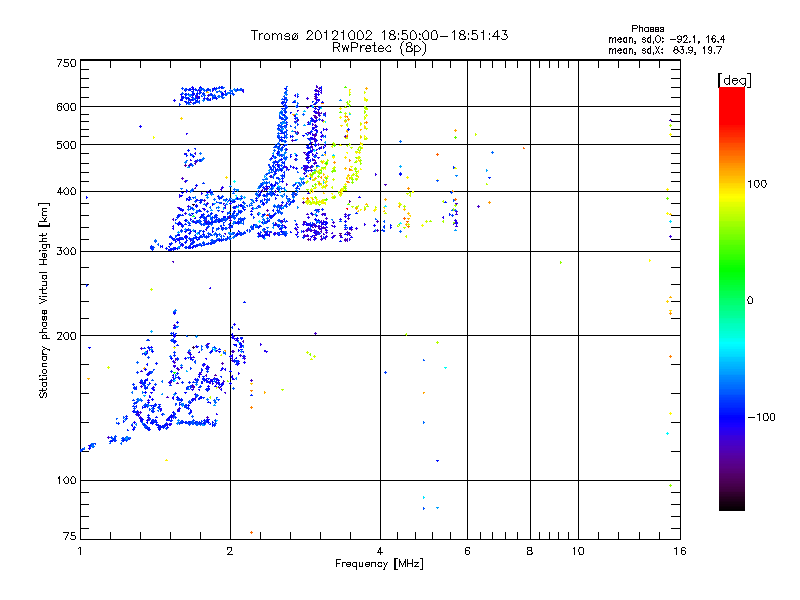800x600 pixels.
Task: Click the colorbar tick label '0'
Action: [x=749, y=301]
